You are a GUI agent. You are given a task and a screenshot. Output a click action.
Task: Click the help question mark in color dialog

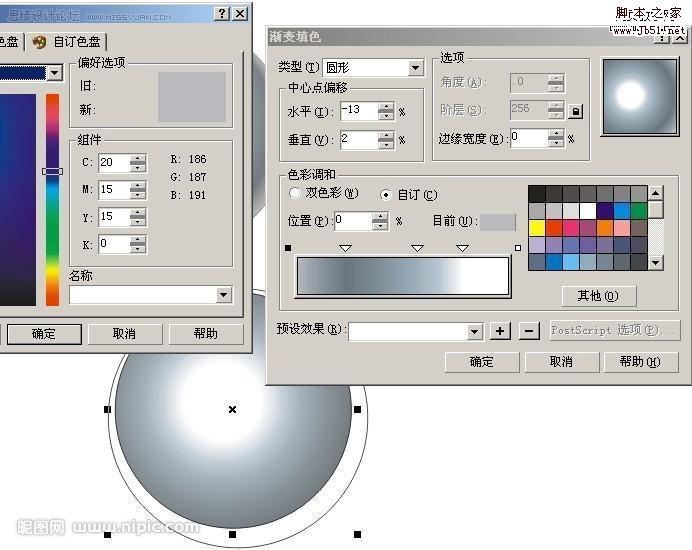[222, 14]
